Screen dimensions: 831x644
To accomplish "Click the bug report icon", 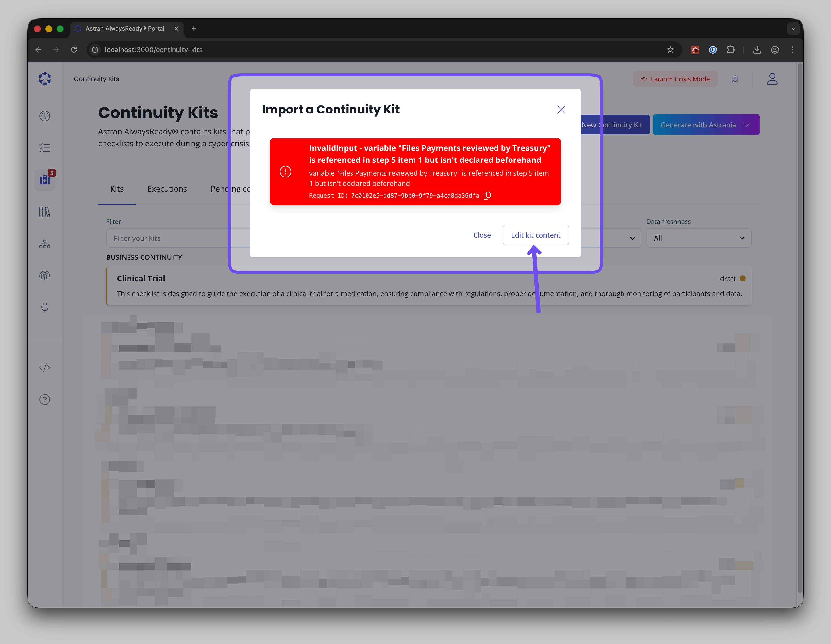I will (735, 79).
